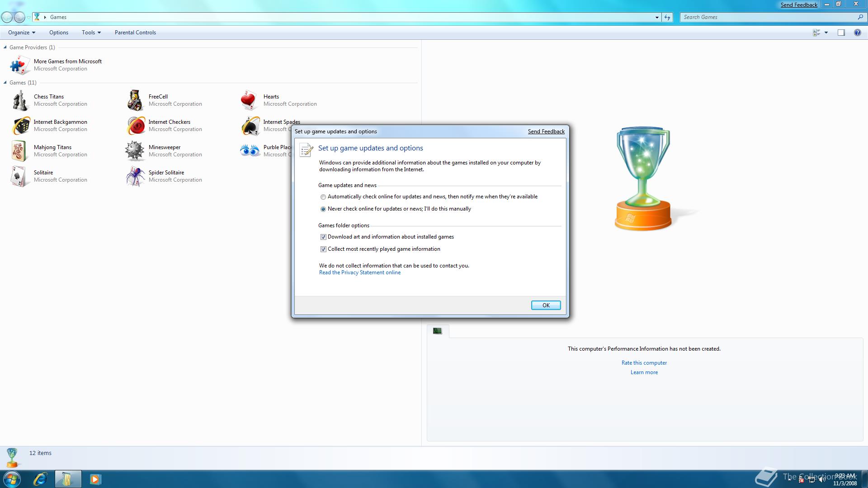
Task: Click the help question mark icon
Action: pyautogui.click(x=857, y=33)
